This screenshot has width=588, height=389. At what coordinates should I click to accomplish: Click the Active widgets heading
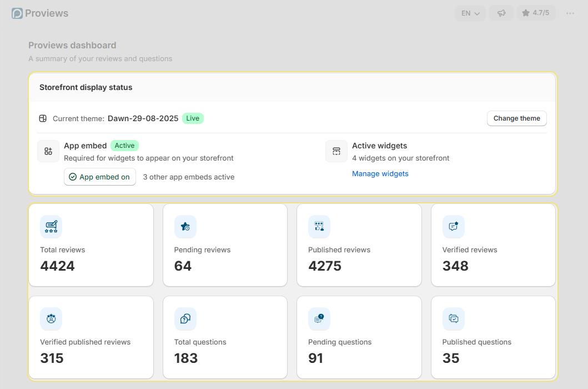click(x=379, y=145)
